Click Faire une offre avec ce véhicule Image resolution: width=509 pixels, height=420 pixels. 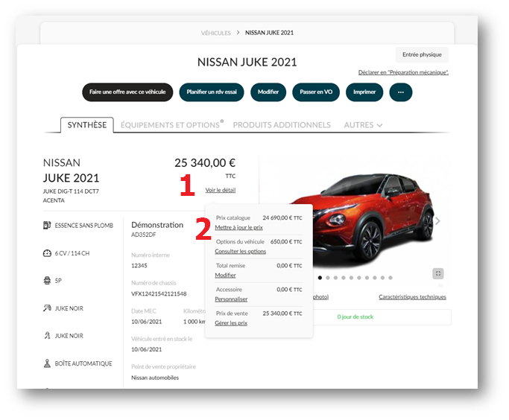pyautogui.click(x=127, y=92)
